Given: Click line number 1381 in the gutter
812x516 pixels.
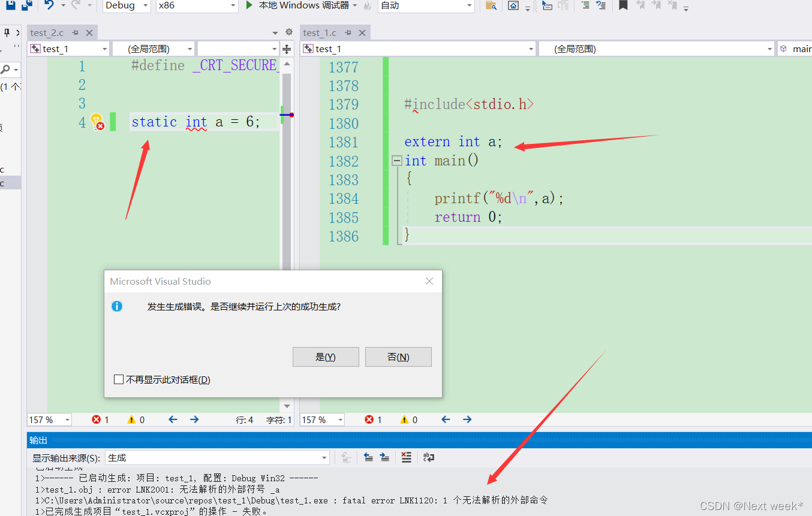Looking at the screenshot, I should (344, 142).
